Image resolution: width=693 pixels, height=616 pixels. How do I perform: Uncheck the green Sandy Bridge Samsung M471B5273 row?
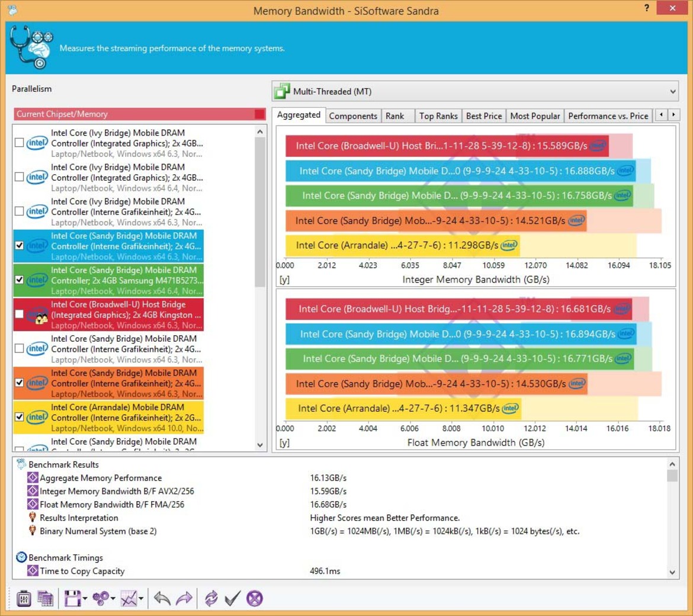click(19, 280)
